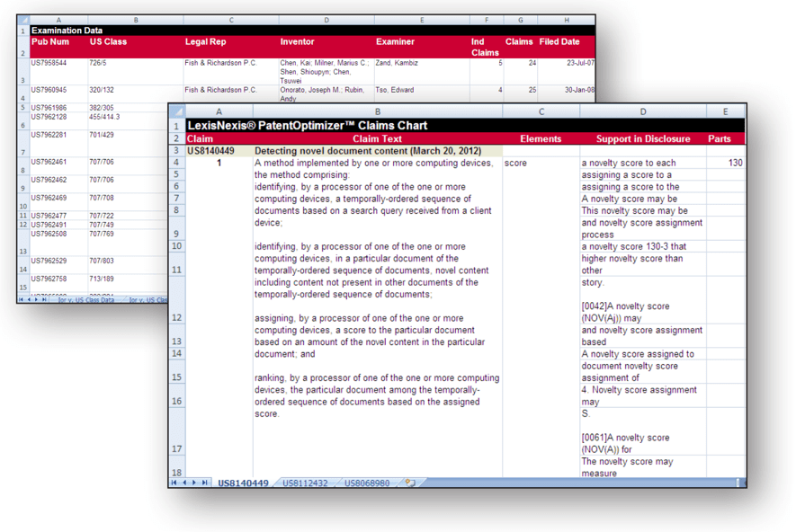
Task: Click the '713/189' US Class cell
Action: (x=128, y=283)
